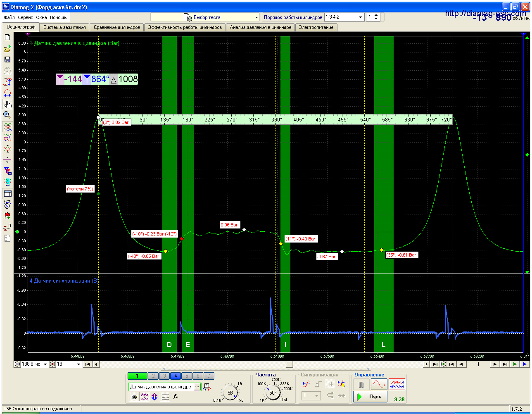Open the table grid view icon

[7, 193]
